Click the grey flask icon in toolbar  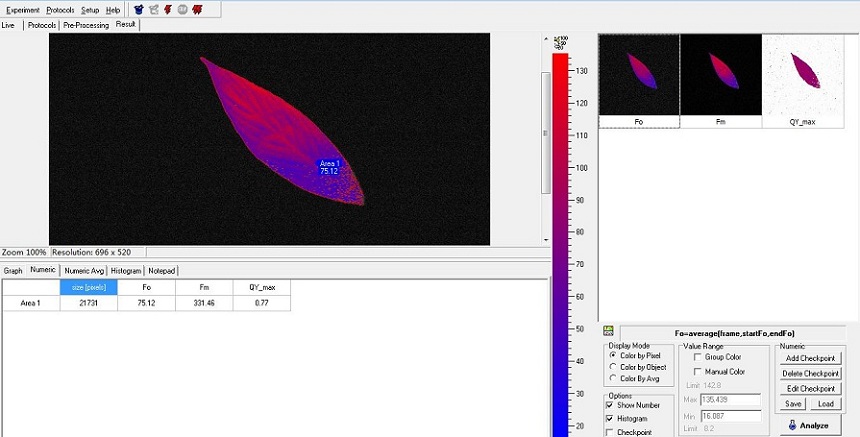tap(154, 10)
